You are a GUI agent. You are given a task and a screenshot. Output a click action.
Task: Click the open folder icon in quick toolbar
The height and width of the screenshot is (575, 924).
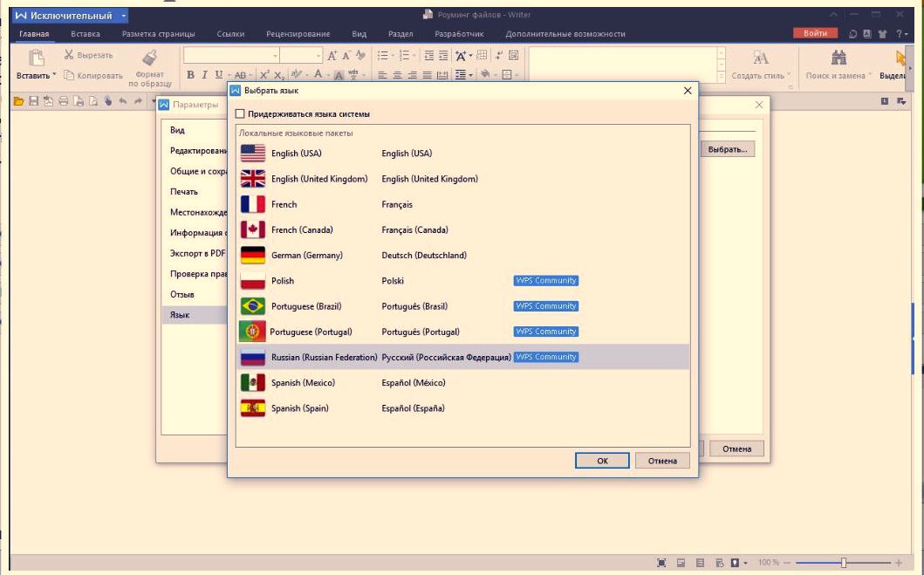click(19, 101)
